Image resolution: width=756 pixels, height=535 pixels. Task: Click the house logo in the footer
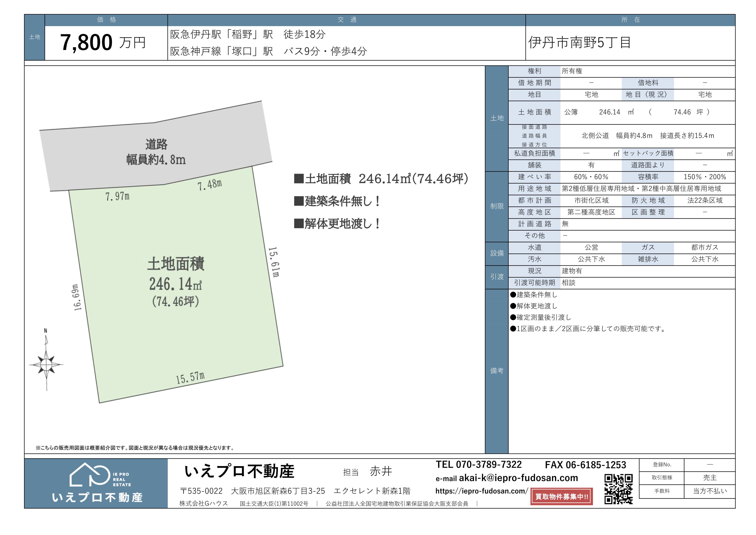89,475
